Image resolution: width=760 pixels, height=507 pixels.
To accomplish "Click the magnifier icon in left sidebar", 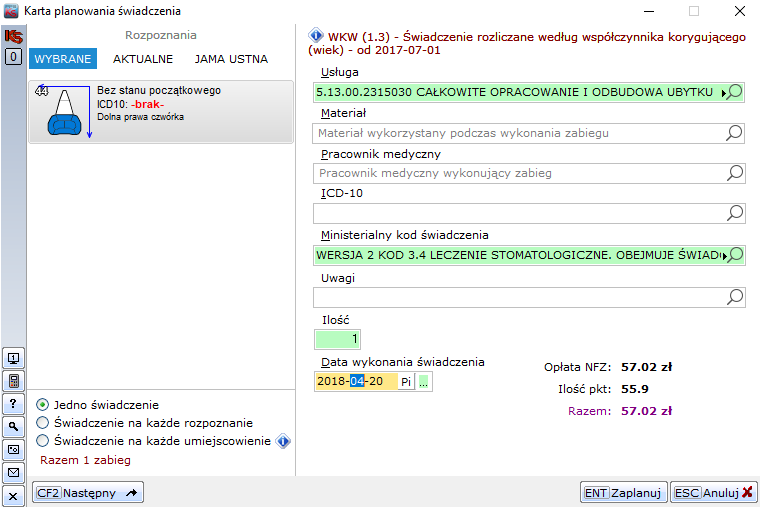I will 13,427.
